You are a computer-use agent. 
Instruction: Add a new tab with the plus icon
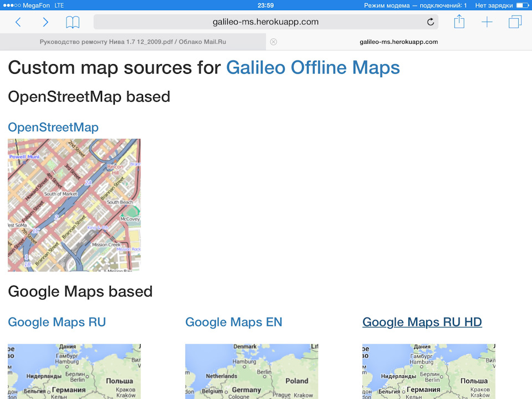point(487,22)
